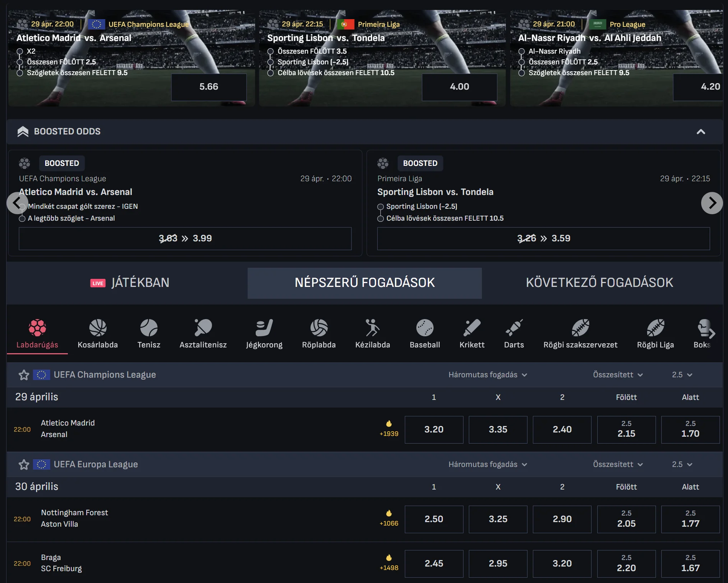Select the 4.00 combo bet for Sporting-Tondela
Viewport: 728px width, 583px height.
[x=459, y=87]
